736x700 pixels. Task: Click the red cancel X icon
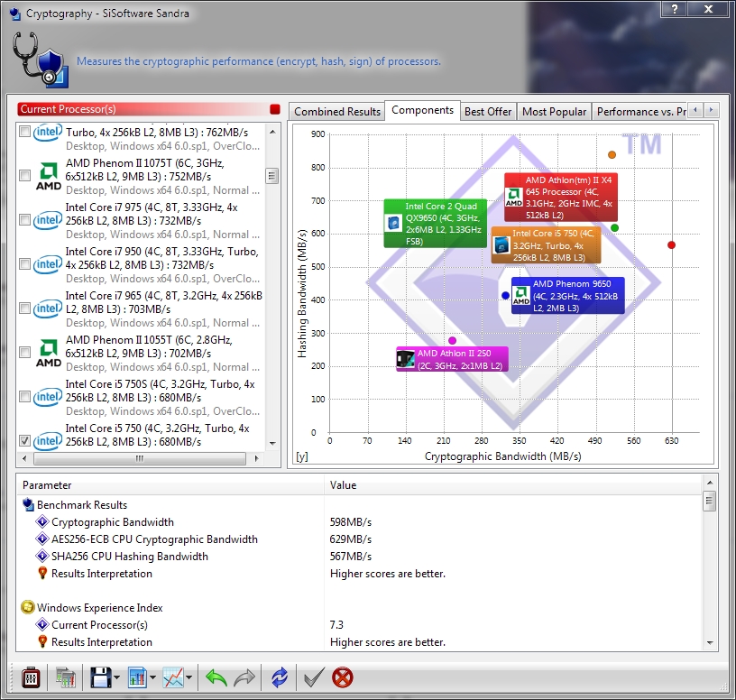click(x=342, y=677)
